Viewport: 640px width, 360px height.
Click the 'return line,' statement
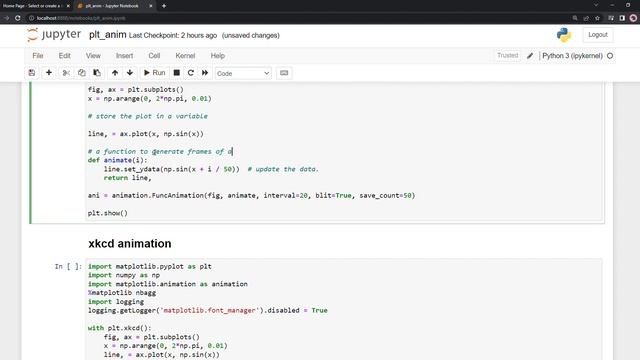tap(128, 178)
